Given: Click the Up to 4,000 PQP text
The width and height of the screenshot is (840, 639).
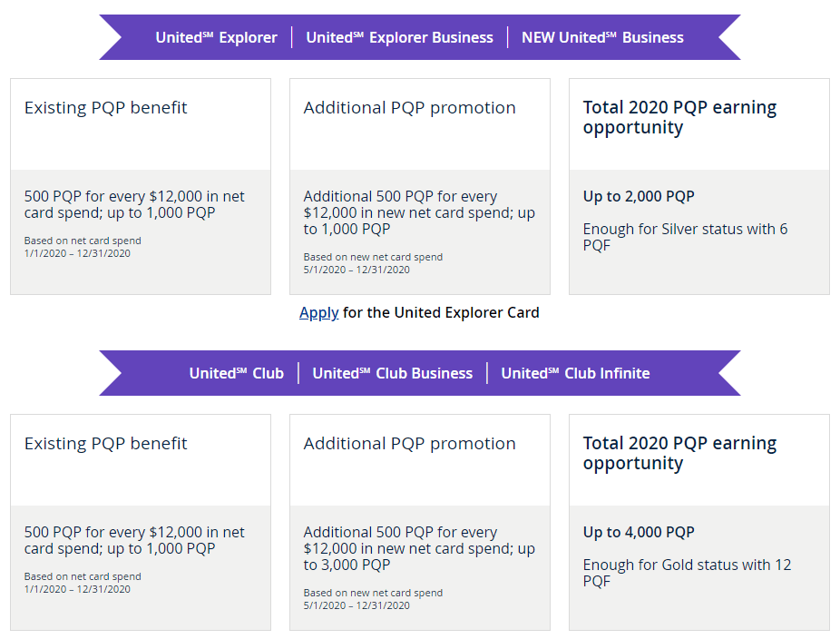Looking at the screenshot, I should (x=639, y=532).
